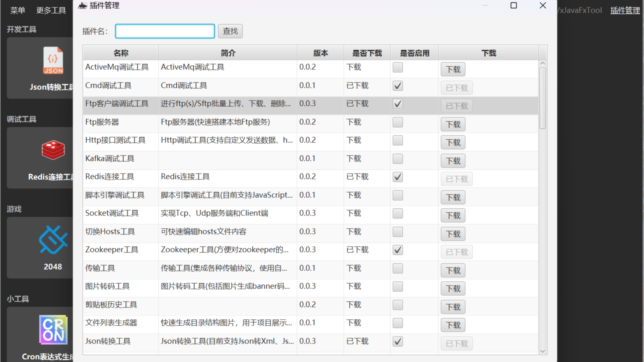The height and width of the screenshot is (362, 644).
Task: Check the 切换Hosts工具 enable box
Action: (397, 232)
